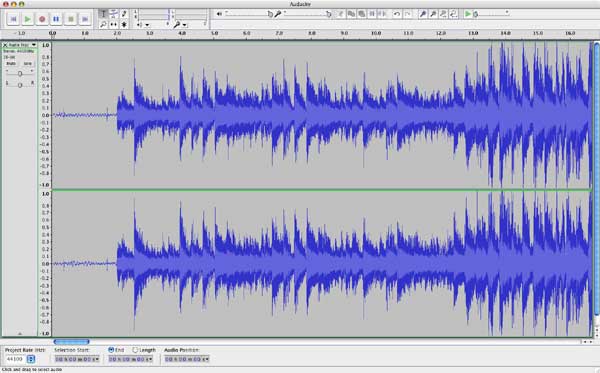Image resolution: width=600 pixels, height=373 pixels.
Task: Open the input meter microphone dropdown
Action: click(180, 25)
